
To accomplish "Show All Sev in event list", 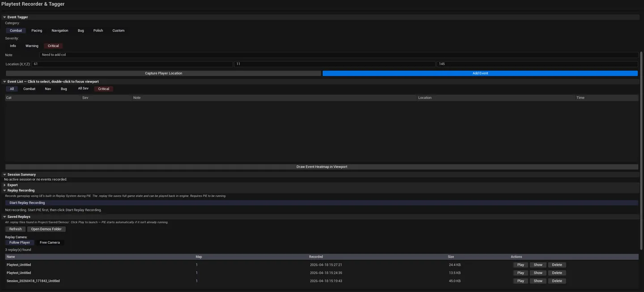I will pos(83,88).
